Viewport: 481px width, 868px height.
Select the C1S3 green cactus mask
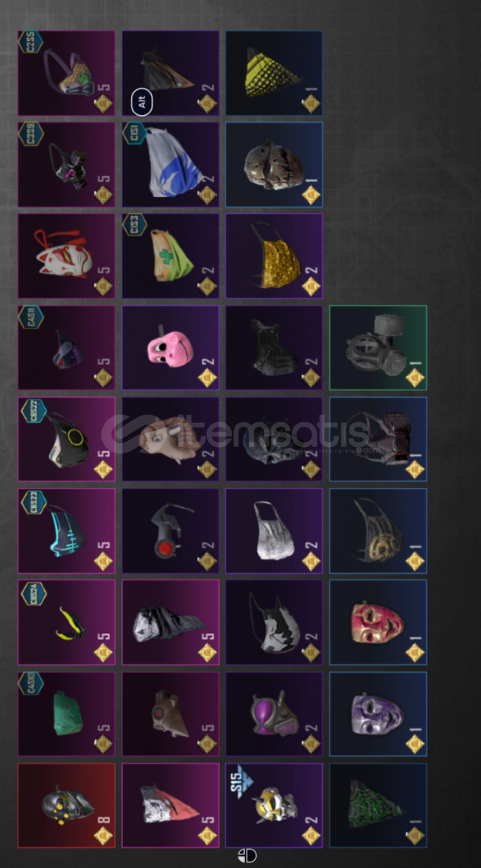point(170,256)
